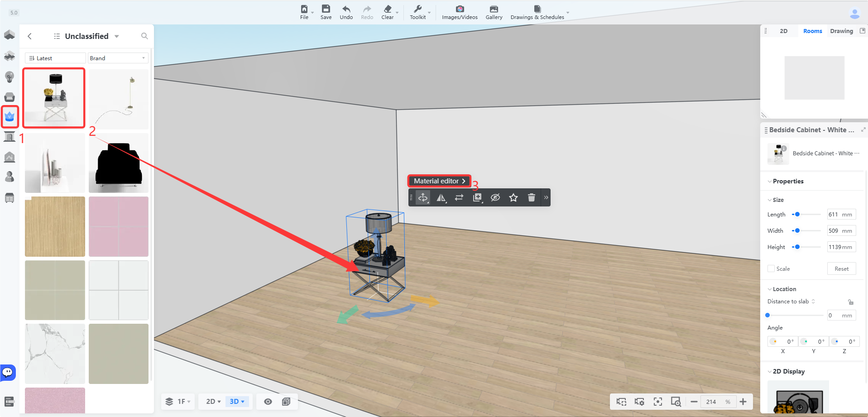Undo the last action
This screenshot has width=868, height=417.
pyautogui.click(x=346, y=12)
